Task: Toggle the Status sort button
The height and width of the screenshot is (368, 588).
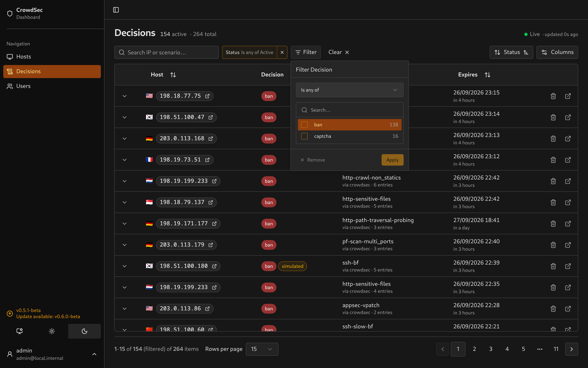Action: tap(511, 52)
